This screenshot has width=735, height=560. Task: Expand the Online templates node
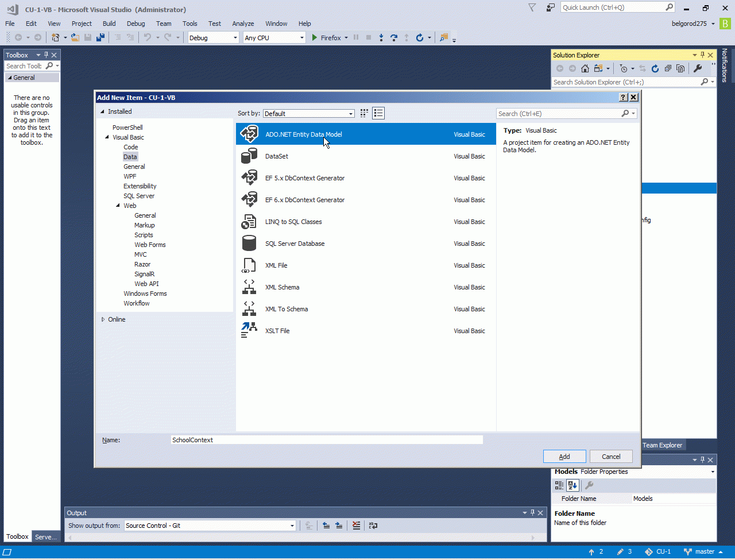tap(103, 319)
